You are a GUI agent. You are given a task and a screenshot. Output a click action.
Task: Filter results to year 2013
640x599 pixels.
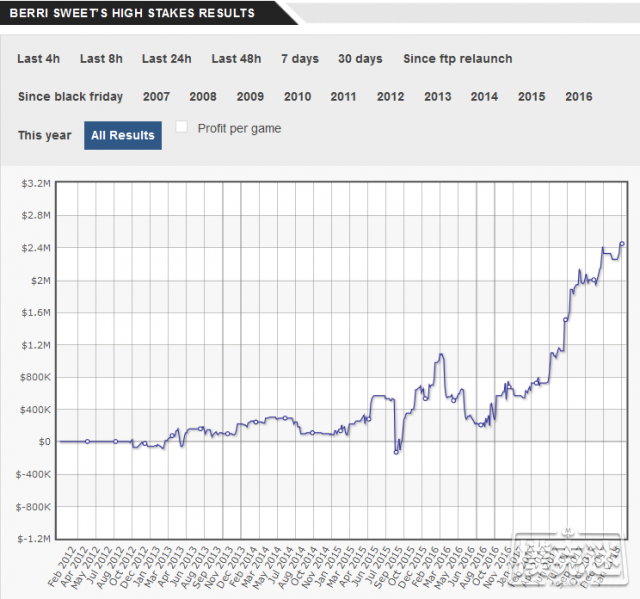(x=438, y=97)
